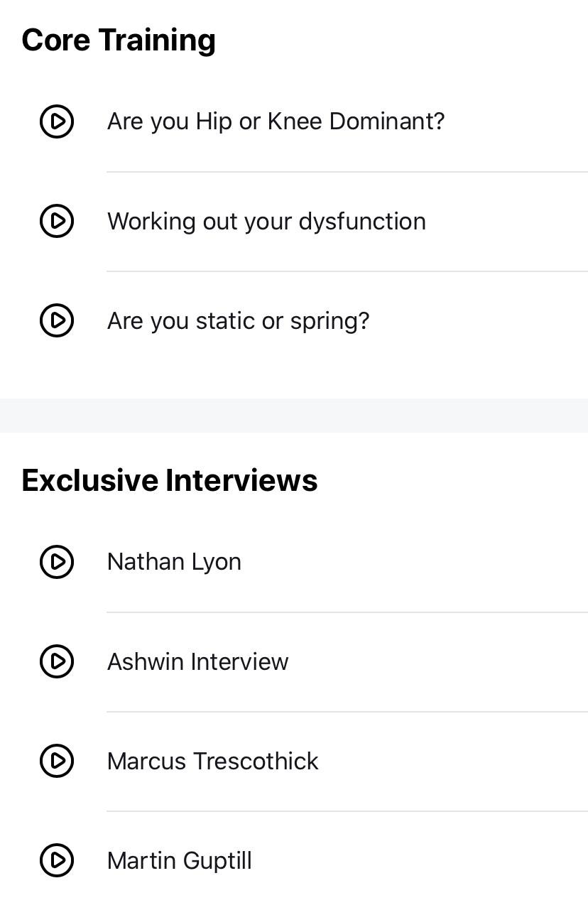Tap the play icon beside Ashwin Interview
588x910 pixels.
[x=57, y=661]
